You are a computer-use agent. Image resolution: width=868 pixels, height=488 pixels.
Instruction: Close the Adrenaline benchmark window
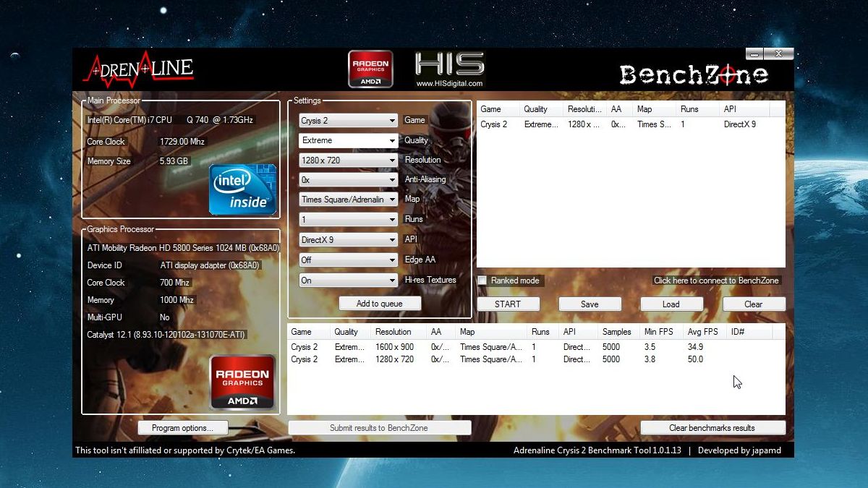779,54
